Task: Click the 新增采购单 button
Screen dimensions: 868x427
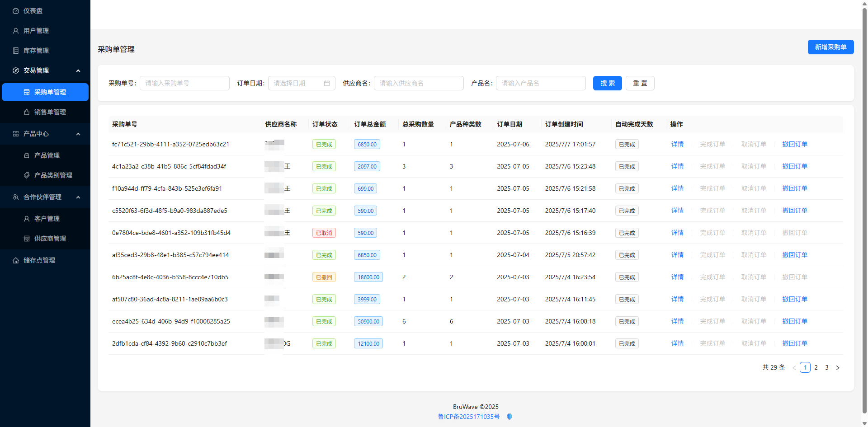Action: (x=830, y=47)
